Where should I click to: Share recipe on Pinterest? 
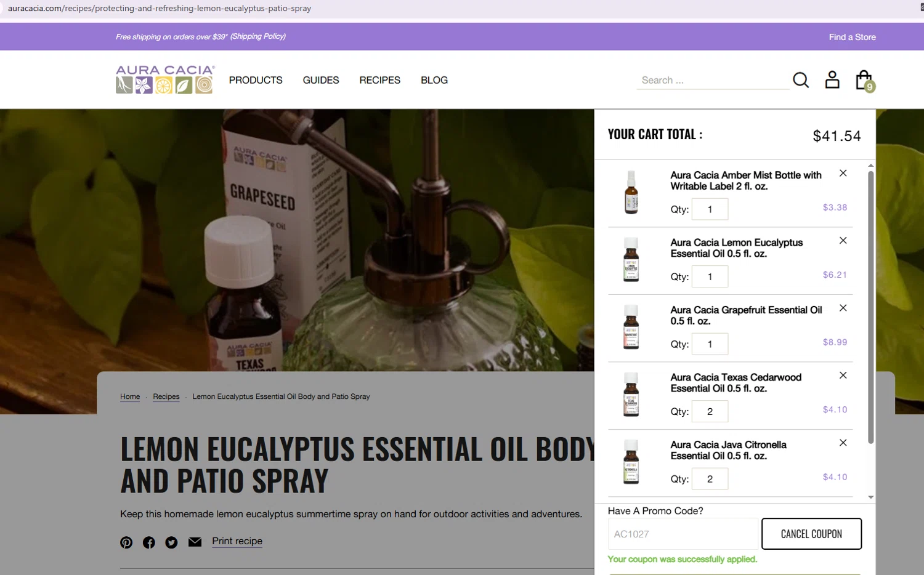pos(126,542)
